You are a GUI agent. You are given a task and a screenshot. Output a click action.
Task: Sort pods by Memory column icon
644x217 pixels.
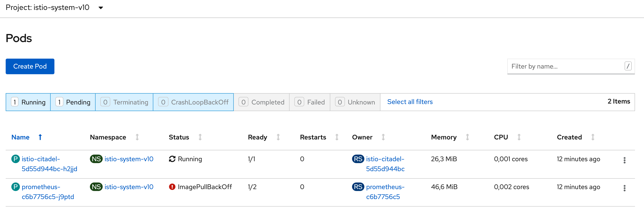(467, 137)
